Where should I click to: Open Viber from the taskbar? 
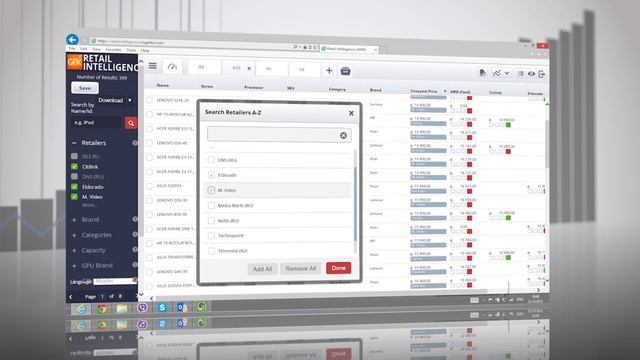click(142, 307)
